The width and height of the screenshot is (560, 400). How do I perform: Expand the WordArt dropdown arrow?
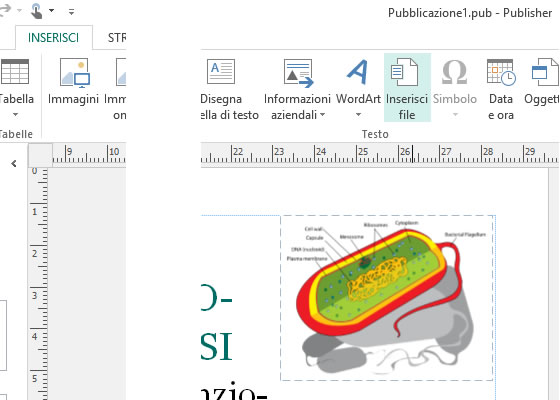358,115
